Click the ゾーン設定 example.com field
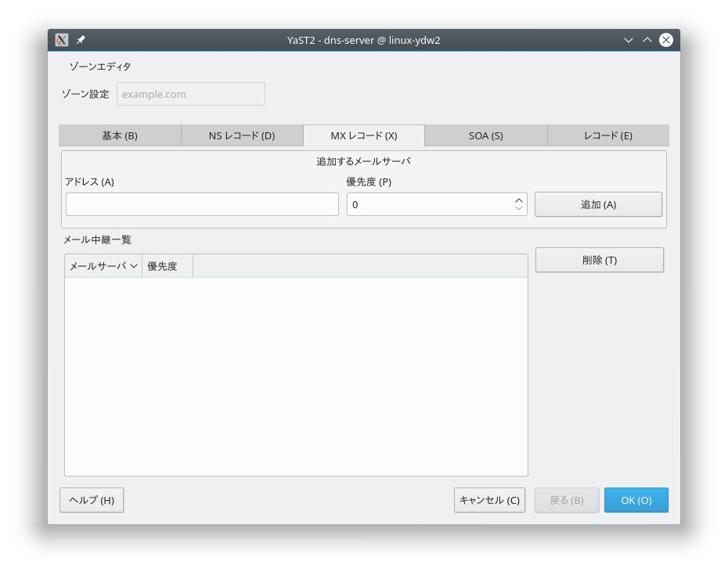728x572 pixels. coord(191,94)
